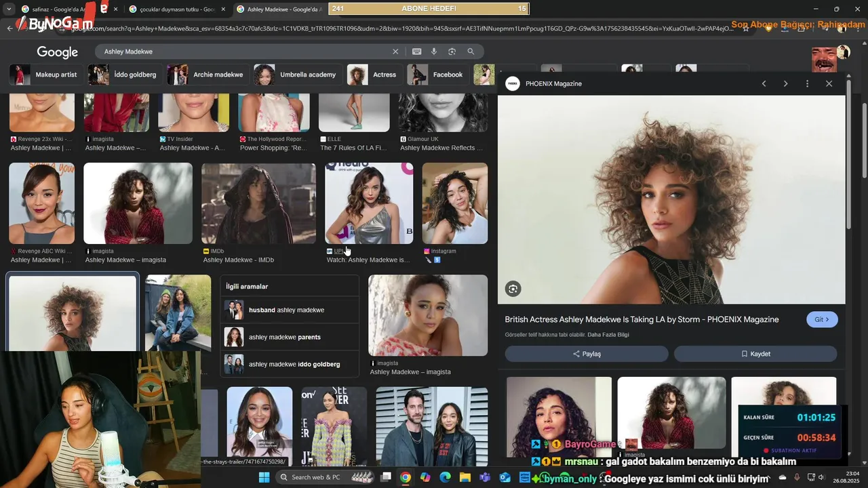Filter by Iddo goldberg chip
This screenshot has height=488, width=868.
click(x=126, y=75)
